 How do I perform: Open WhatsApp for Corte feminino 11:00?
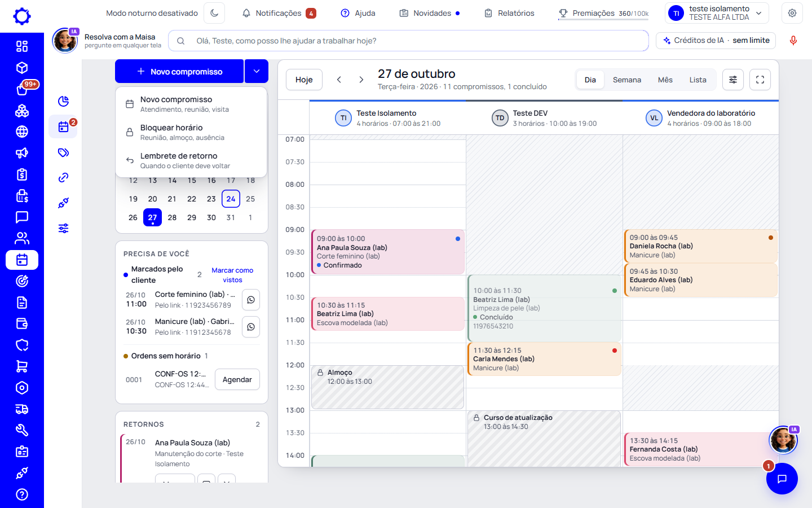251,300
